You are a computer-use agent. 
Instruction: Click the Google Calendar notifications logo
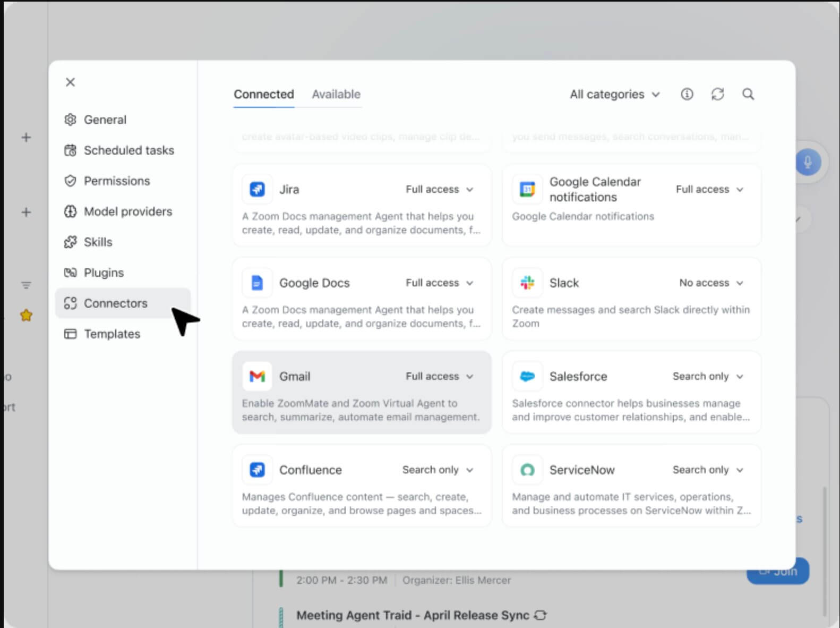point(527,189)
